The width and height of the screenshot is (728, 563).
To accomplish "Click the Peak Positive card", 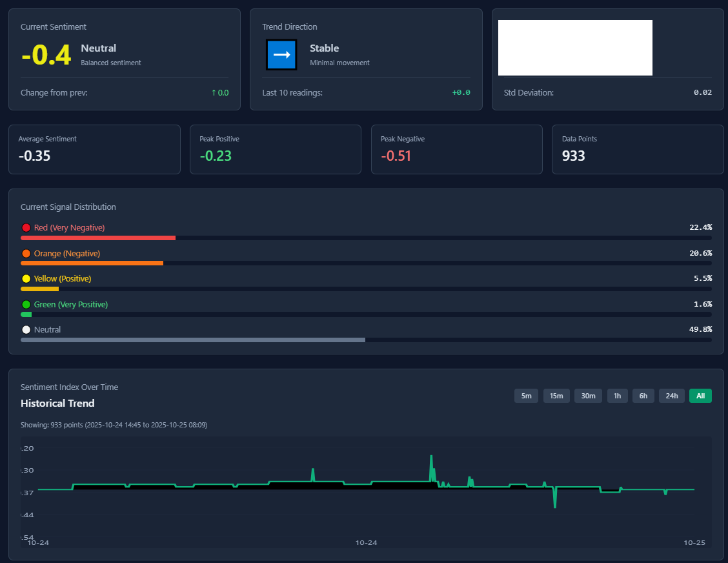I will point(276,150).
